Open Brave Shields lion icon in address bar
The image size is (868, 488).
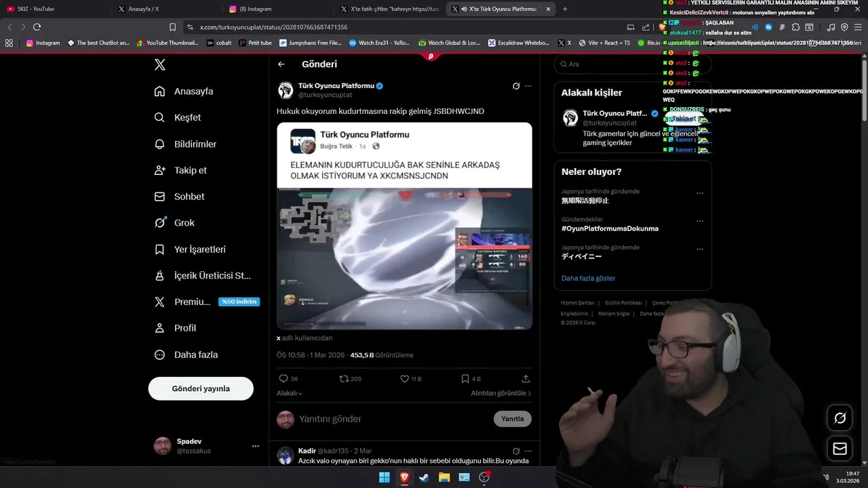coord(663,27)
